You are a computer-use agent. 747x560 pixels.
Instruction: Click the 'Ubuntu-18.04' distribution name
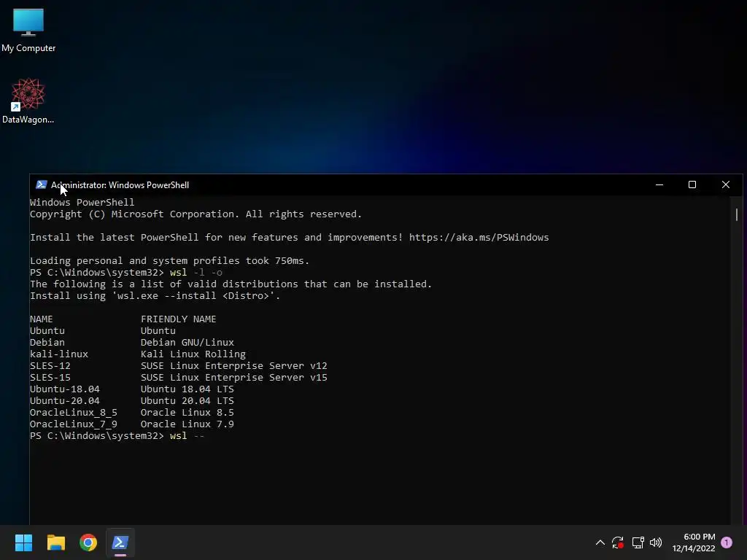coord(65,389)
